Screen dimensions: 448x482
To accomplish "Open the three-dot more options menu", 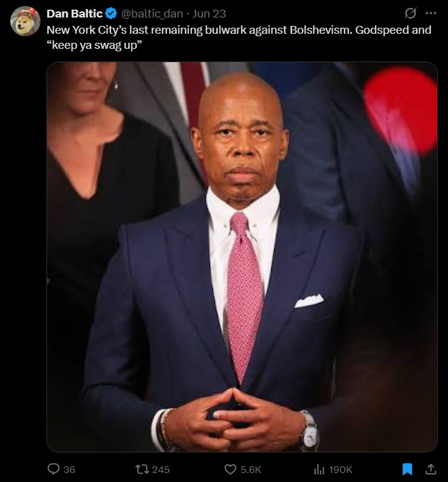I will [430, 13].
